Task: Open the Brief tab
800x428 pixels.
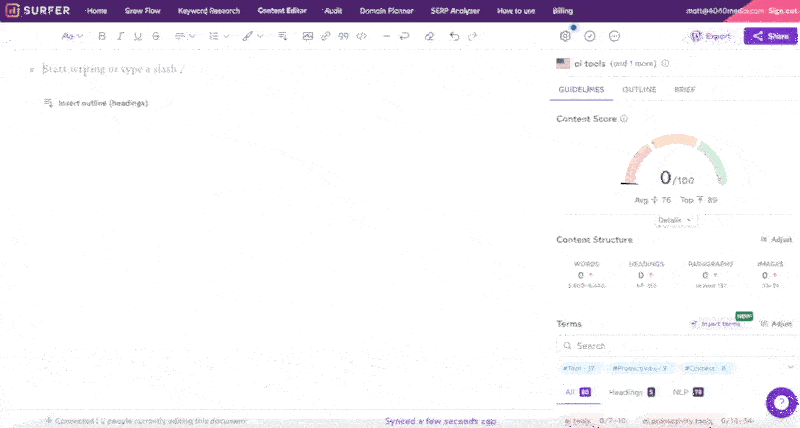Action: click(685, 90)
